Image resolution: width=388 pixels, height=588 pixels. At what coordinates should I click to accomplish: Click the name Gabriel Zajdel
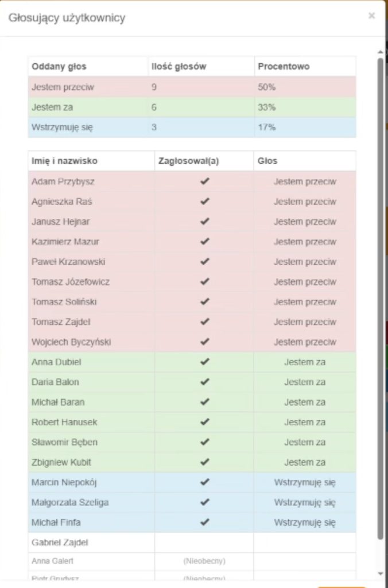[x=60, y=542]
